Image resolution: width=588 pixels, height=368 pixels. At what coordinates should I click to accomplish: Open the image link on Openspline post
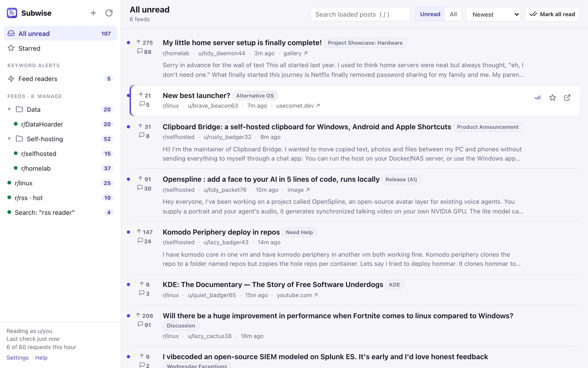[298, 190]
